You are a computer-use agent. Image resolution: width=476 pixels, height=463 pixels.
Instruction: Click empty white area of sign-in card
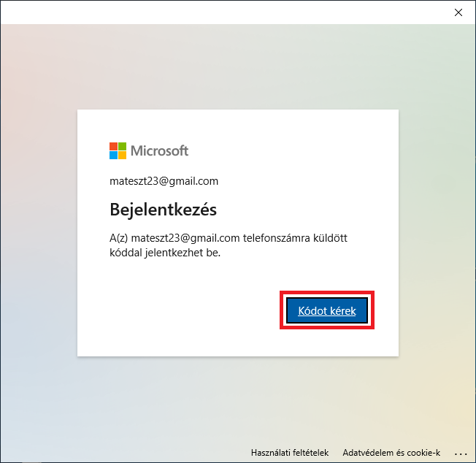click(x=183, y=314)
